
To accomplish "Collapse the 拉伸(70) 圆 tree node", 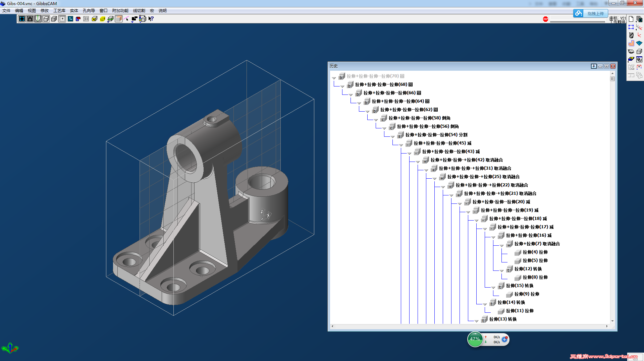I will coord(334,78).
